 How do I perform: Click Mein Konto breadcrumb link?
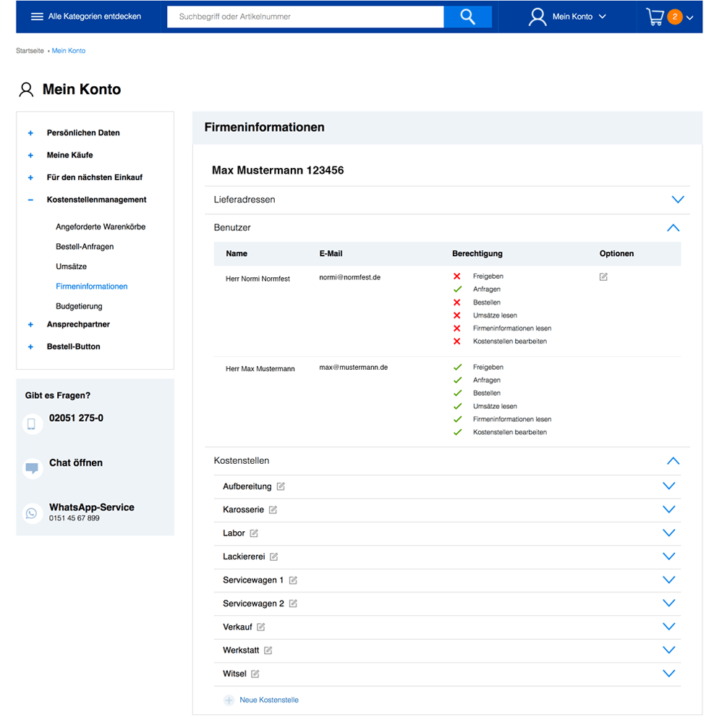click(x=69, y=51)
